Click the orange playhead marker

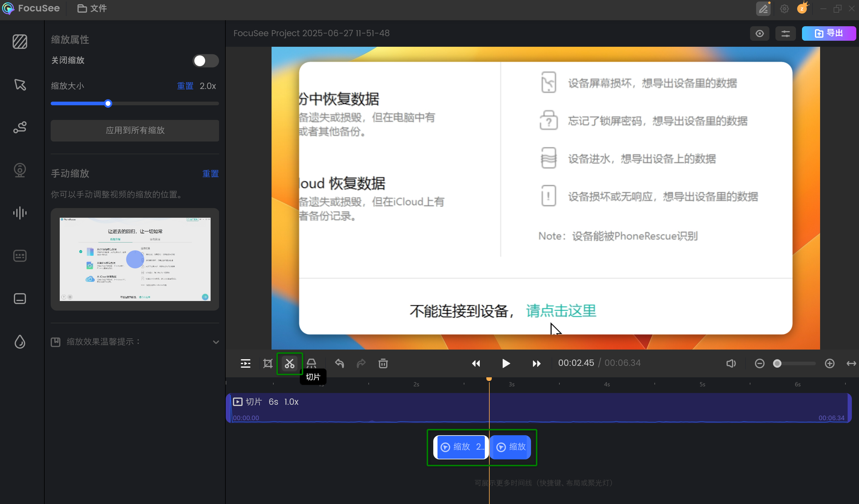pyautogui.click(x=489, y=379)
